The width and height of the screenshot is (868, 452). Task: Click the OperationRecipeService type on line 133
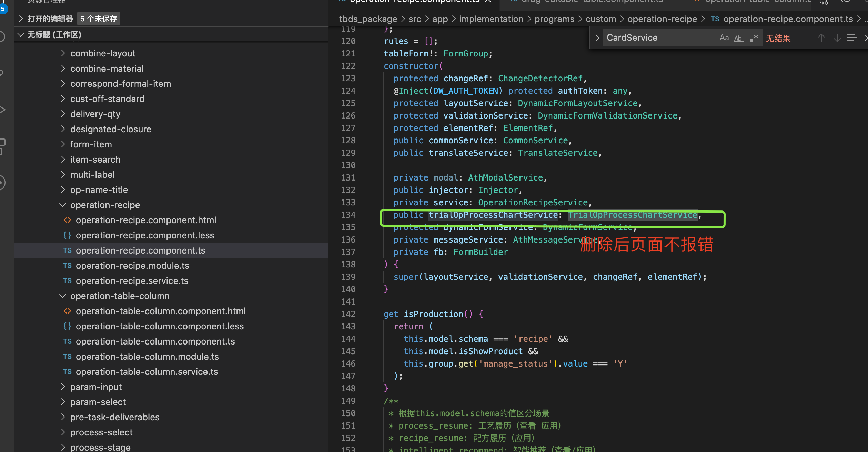[533, 202]
